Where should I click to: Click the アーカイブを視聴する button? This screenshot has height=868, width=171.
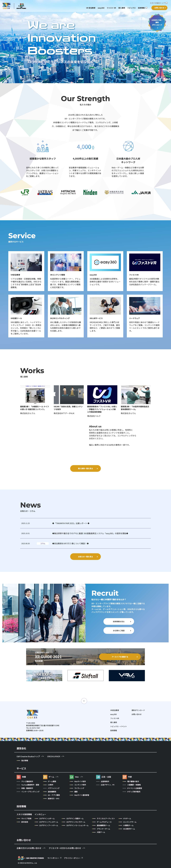coord(120,657)
